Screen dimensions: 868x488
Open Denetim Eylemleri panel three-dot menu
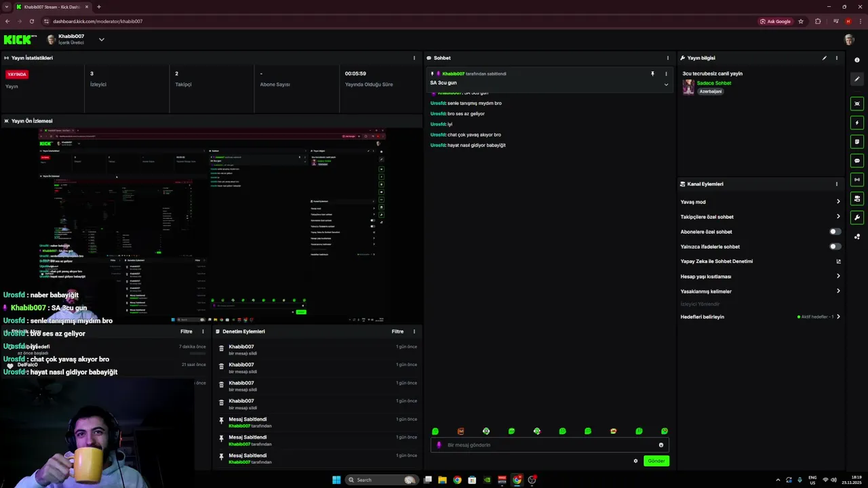tap(414, 331)
